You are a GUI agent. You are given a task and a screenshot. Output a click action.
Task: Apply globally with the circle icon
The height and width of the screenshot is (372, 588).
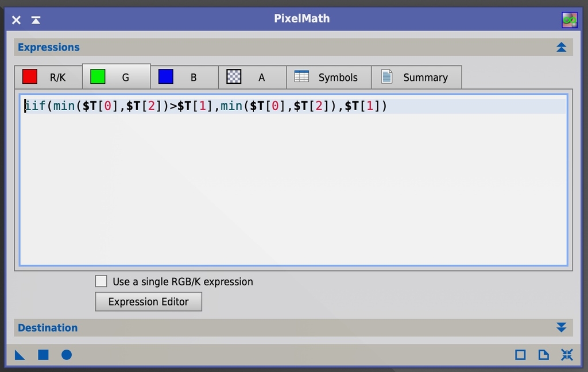pyautogui.click(x=67, y=355)
